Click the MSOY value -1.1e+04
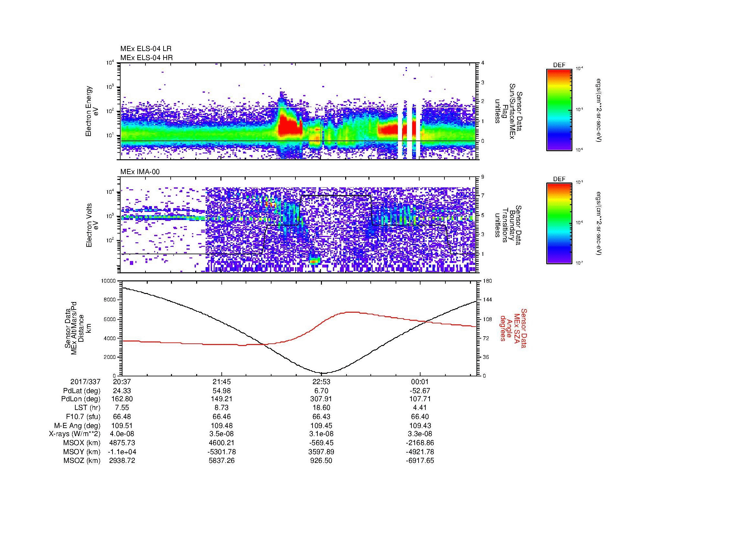This screenshot has width=756, height=534. point(122,452)
